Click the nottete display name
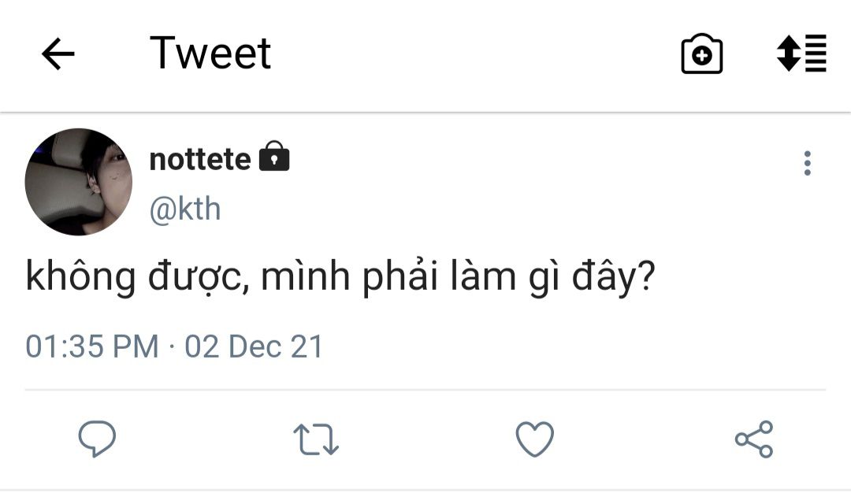This screenshot has width=851, height=504. (x=200, y=160)
